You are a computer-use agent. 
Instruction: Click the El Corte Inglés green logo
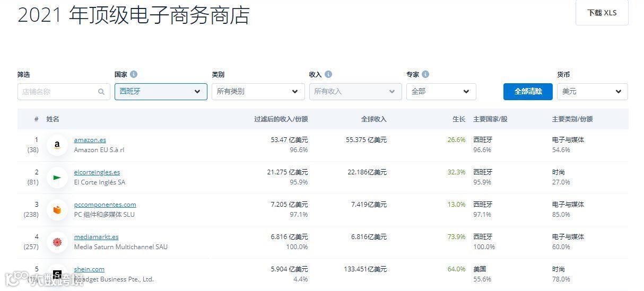[57, 178]
